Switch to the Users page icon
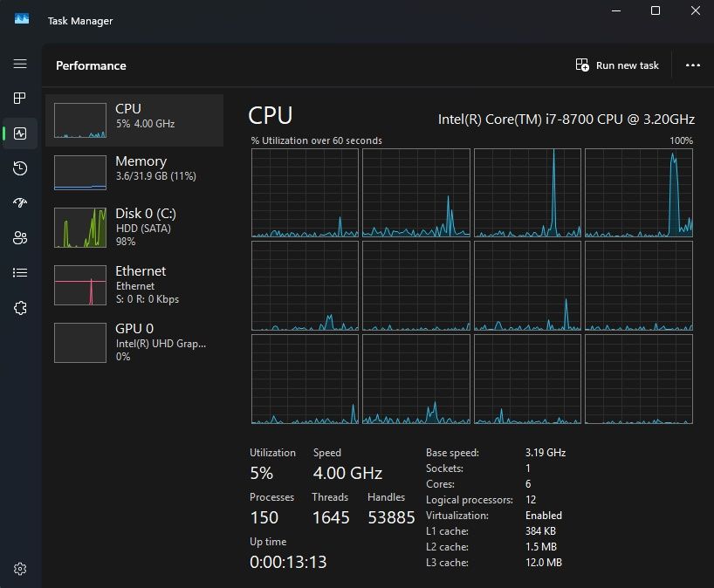The width and height of the screenshot is (714, 588). click(20, 237)
